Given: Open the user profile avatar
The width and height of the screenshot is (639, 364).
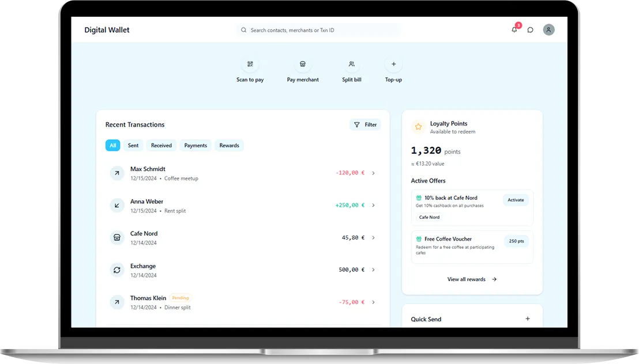Looking at the screenshot, I should coord(548,30).
